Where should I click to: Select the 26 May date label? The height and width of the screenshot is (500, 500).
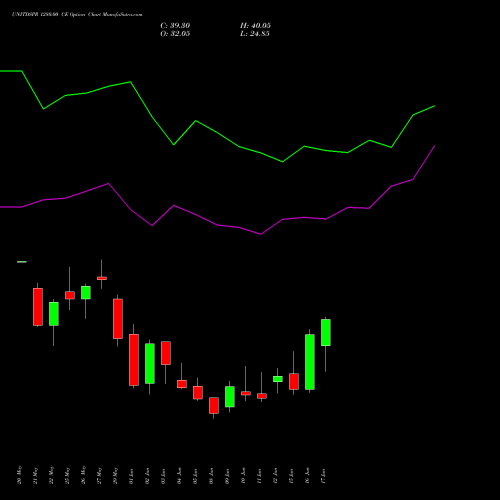click(x=83, y=475)
